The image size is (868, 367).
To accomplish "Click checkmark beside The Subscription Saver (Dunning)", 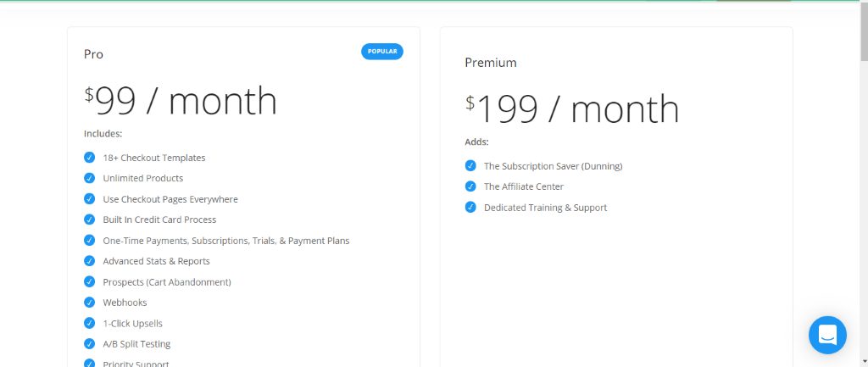I will (x=470, y=165).
